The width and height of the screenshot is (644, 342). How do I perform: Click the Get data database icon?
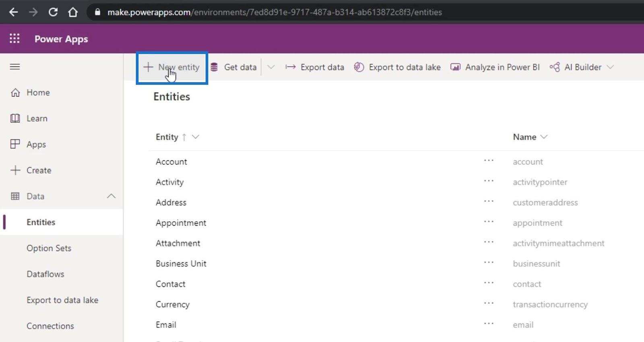point(214,67)
